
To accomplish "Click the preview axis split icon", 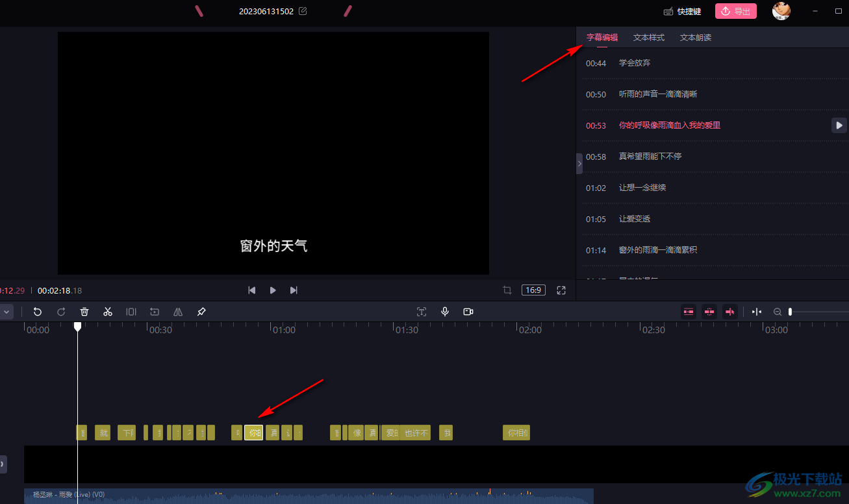I will coord(757,312).
